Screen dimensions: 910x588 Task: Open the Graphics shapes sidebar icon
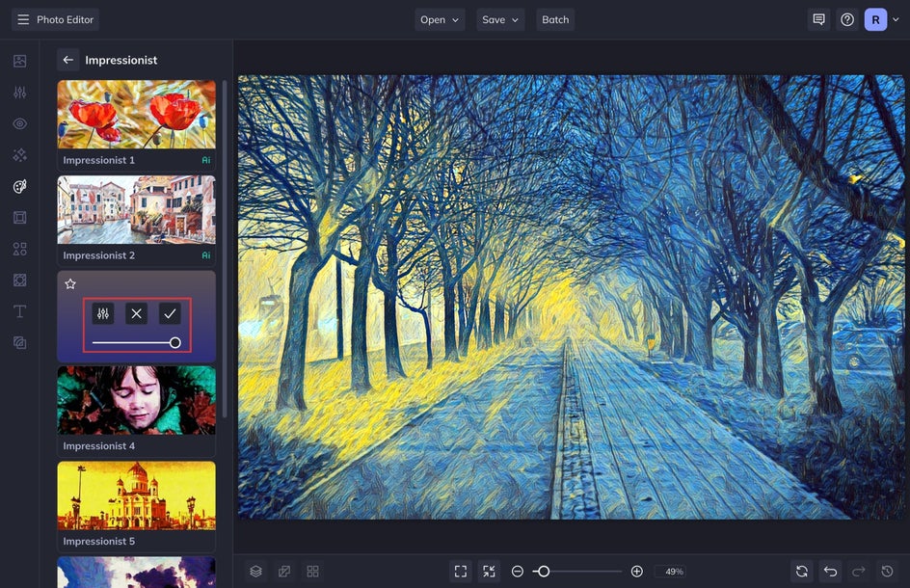[19, 249]
